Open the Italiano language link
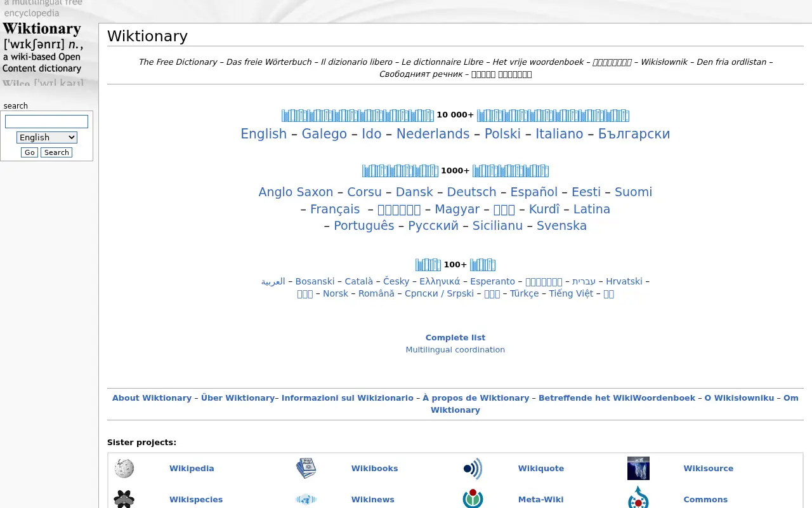Screen dimensions: 812x508 560,134
